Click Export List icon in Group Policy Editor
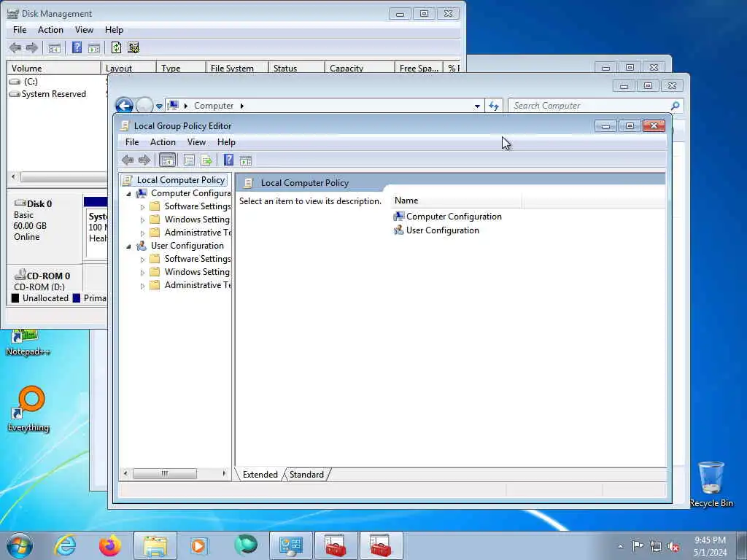Screen dimensions: 747x560 point(206,160)
